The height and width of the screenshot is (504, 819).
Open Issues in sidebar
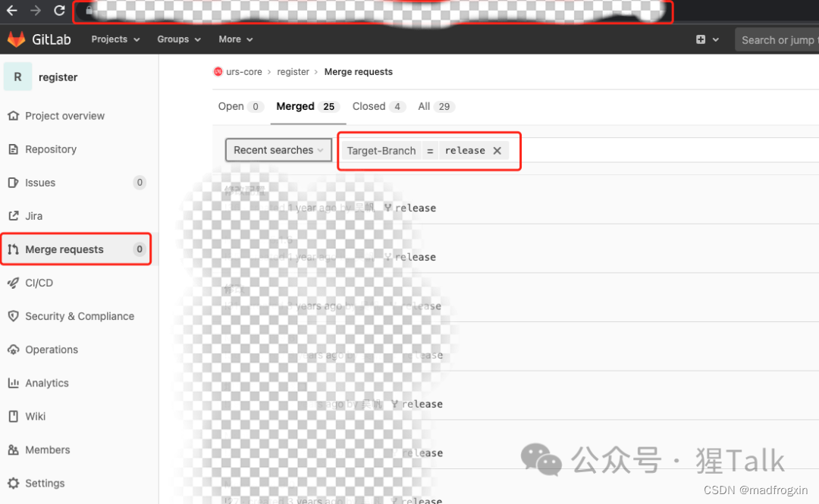click(40, 183)
